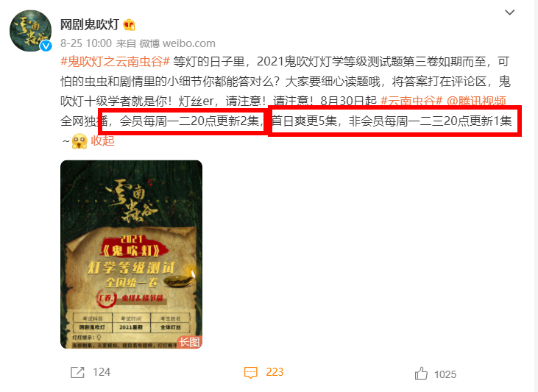This screenshot has height=392, width=538.
Task: Click the 223 comment count
Action: [275, 372]
